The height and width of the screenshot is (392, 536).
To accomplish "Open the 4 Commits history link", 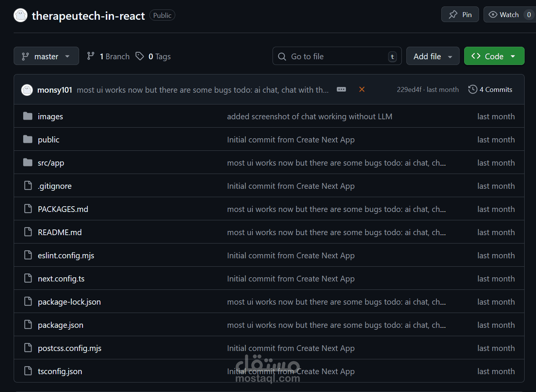I will 490,90.
